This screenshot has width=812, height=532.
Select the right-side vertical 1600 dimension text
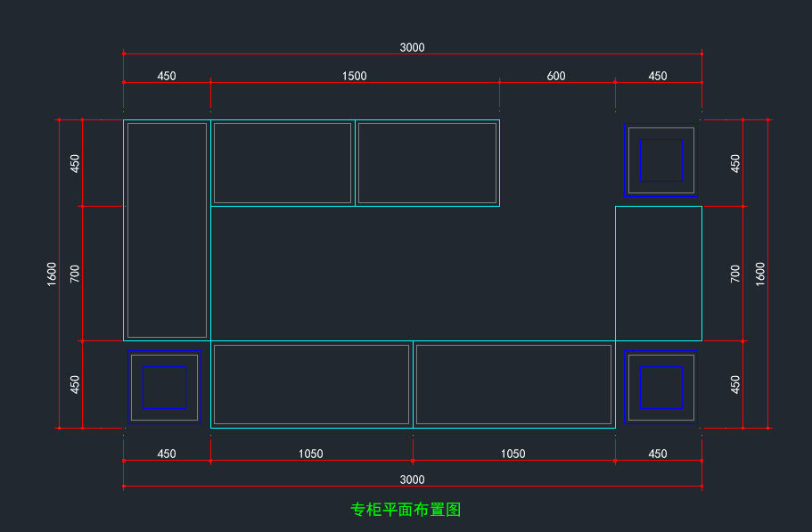coord(760,274)
